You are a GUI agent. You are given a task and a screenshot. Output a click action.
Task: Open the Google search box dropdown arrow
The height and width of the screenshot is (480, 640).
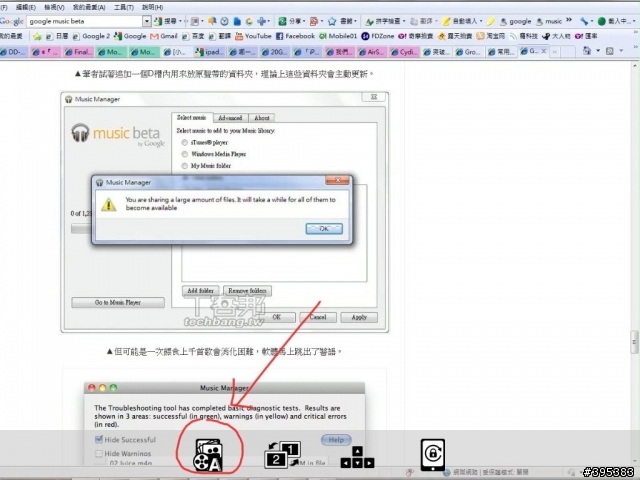tap(147, 21)
